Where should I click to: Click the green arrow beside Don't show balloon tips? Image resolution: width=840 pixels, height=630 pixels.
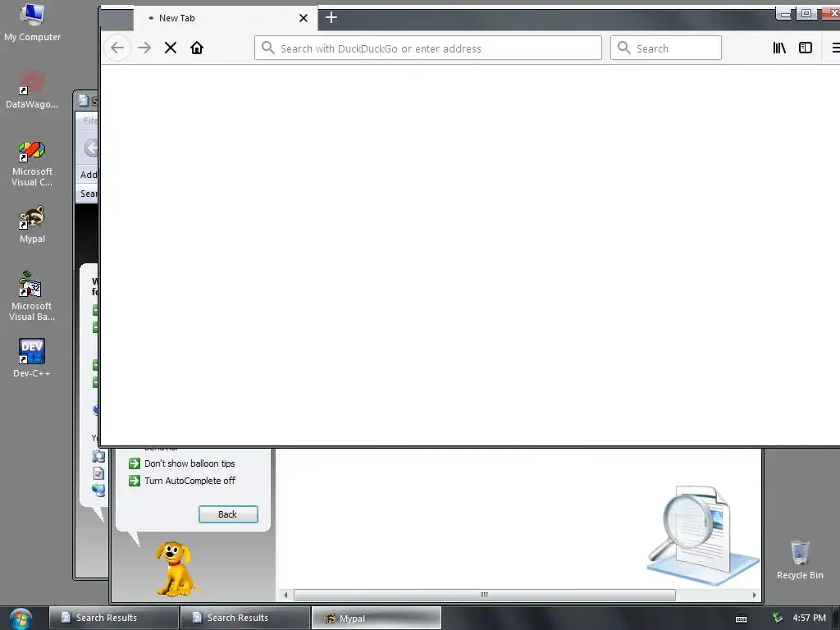[134, 463]
